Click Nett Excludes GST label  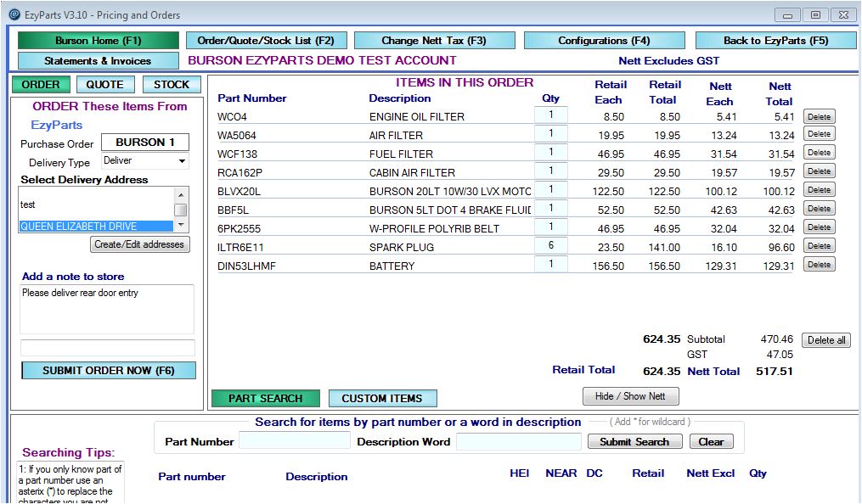point(669,61)
